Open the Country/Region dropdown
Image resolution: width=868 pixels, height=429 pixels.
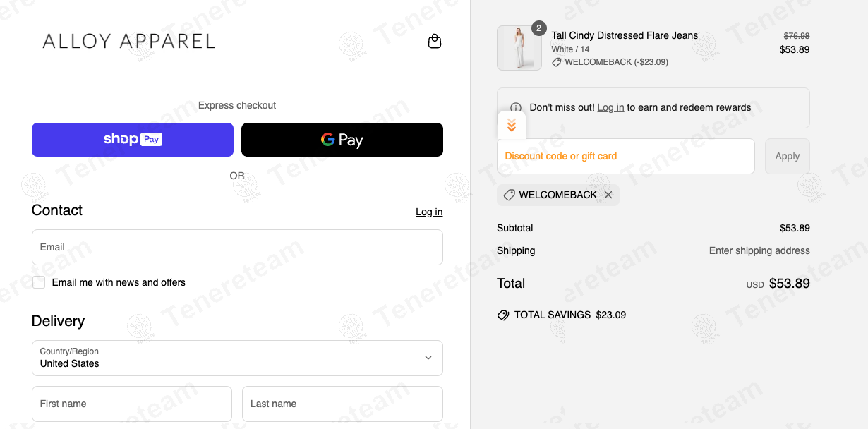tap(237, 358)
